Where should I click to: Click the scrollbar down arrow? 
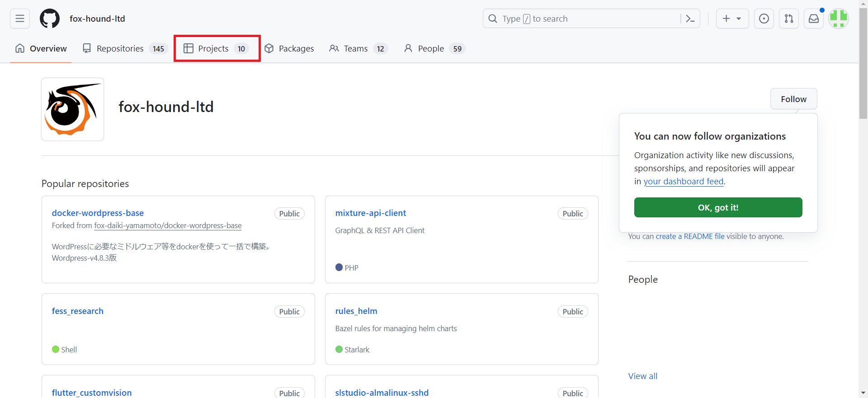point(863,393)
